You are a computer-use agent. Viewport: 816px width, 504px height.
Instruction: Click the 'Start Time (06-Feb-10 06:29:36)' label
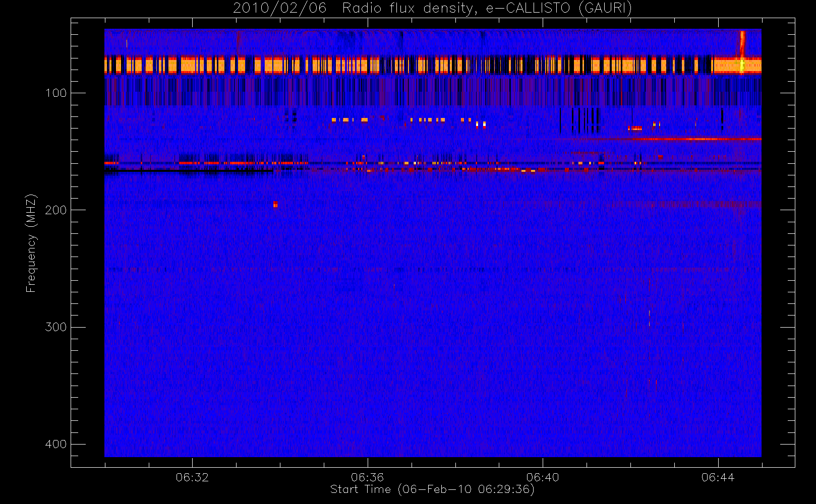tap(432, 489)
